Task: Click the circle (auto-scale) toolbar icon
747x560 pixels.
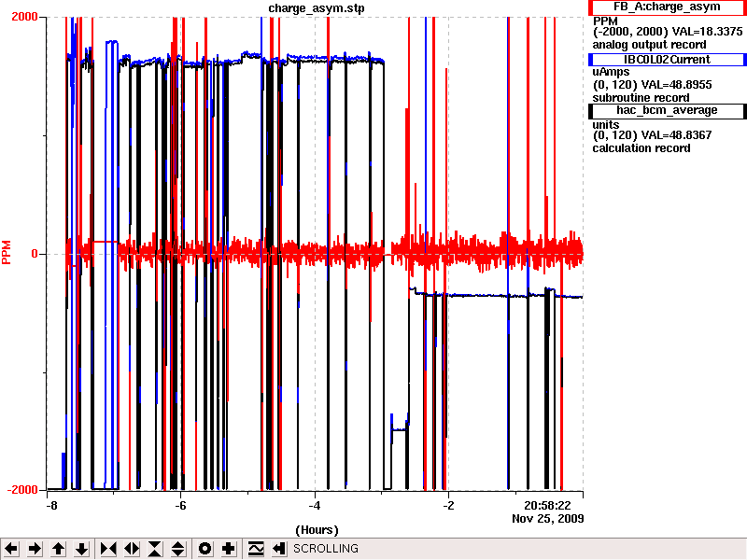Action: click(204, 549)
